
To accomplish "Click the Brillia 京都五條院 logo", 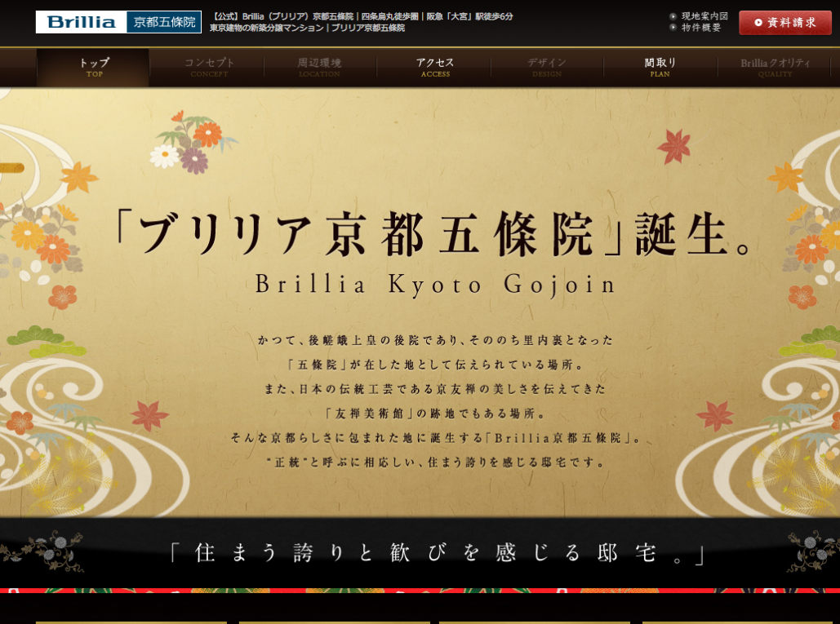I will point(118,22).
